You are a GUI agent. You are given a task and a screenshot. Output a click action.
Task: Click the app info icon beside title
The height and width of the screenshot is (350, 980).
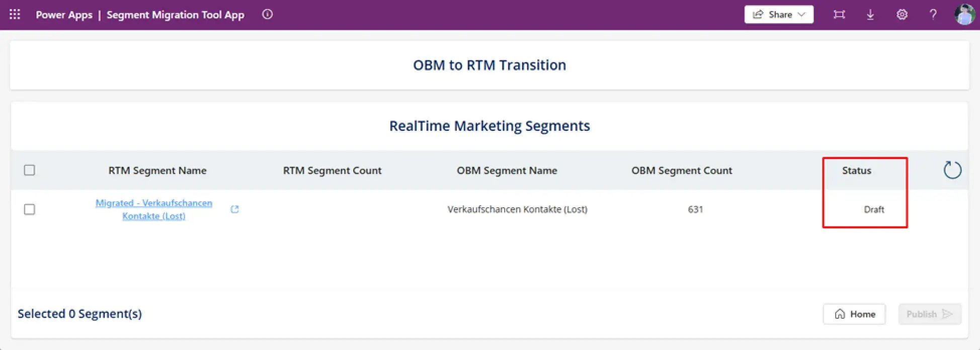pos(268,15)
